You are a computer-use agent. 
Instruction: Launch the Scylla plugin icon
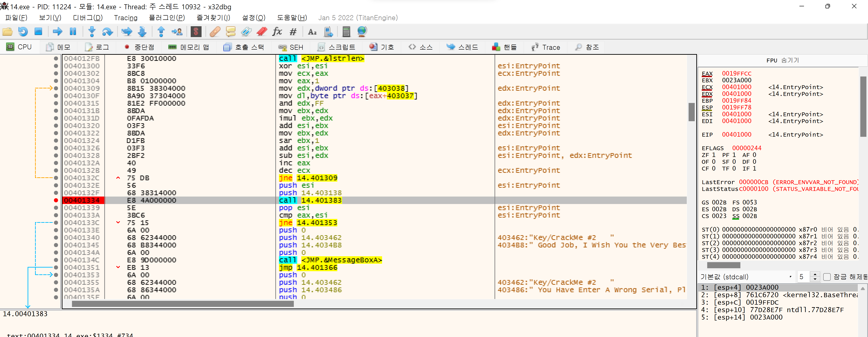click(x=196, y=32)
